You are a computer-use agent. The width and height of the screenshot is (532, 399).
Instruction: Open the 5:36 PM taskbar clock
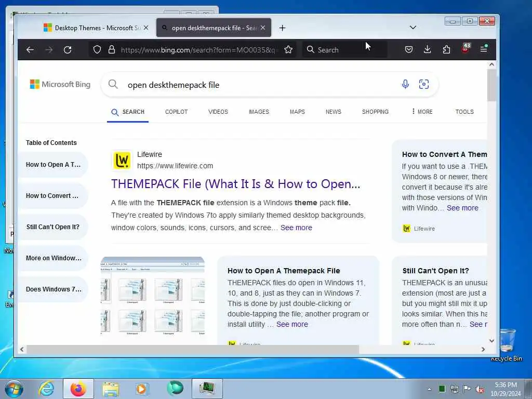[506, 389]
